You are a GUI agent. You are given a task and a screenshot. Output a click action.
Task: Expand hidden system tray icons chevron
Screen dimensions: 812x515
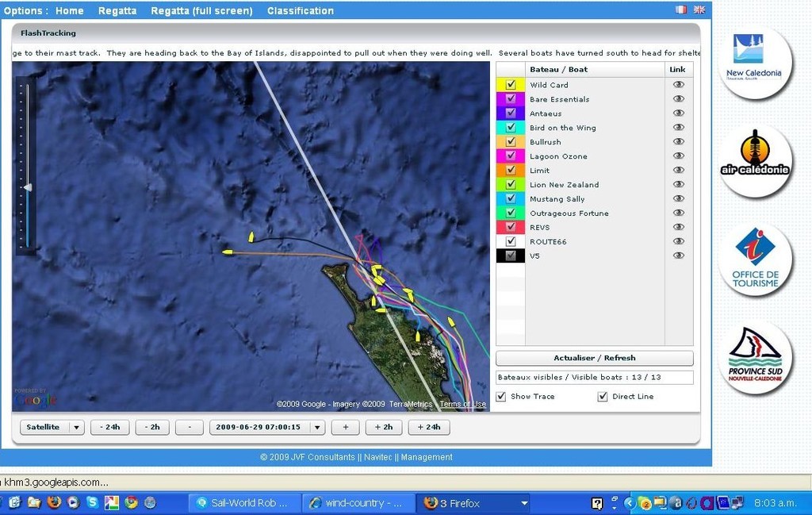[x=630, y=503]
